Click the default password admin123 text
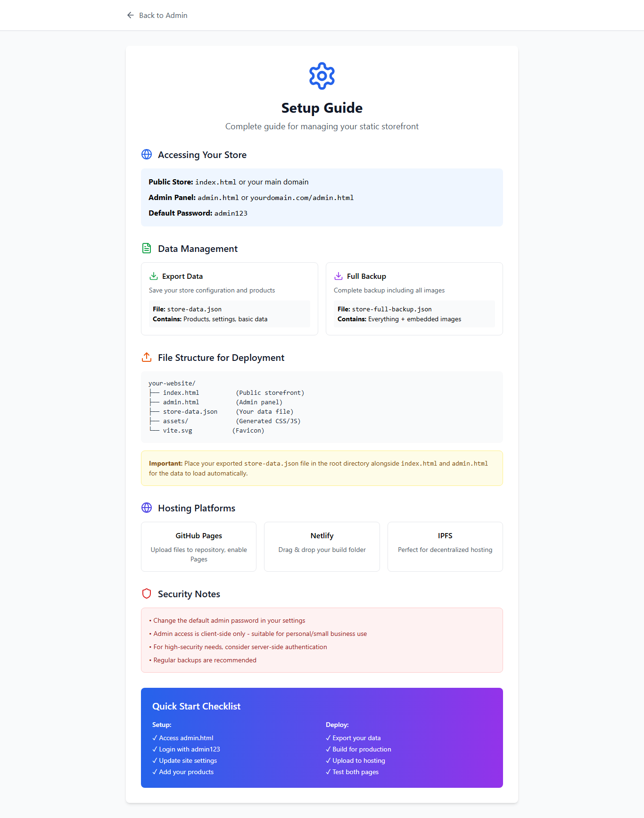Image resolution: width=644 pixels, height=818 pixels. pyautogui.click(x=231, y=213)
